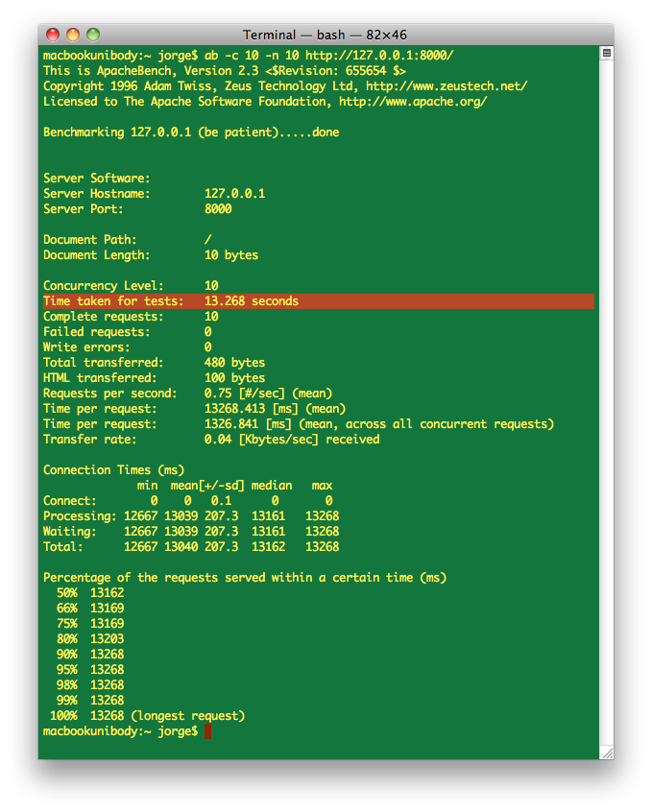The image size is (652, 812).
Task: Click 'This is ApacheBench, Version 2.3' line
Action: tap(225, 71)
